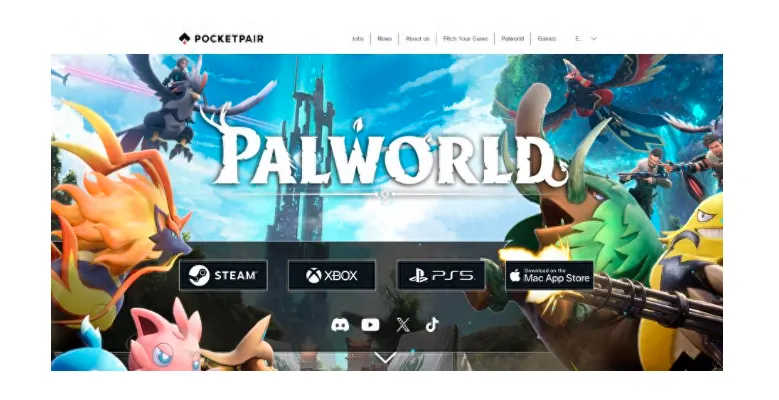
Task: Click the Steam store badge
Action: click(223, 275)
